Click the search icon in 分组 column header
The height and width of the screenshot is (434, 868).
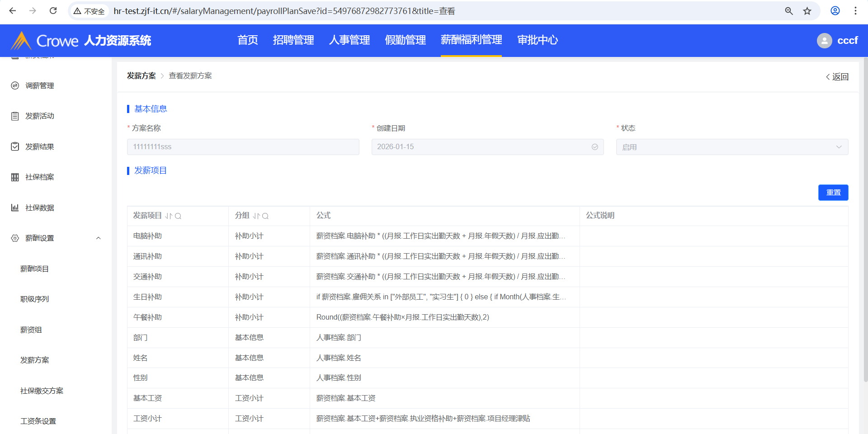pos(265,216)
